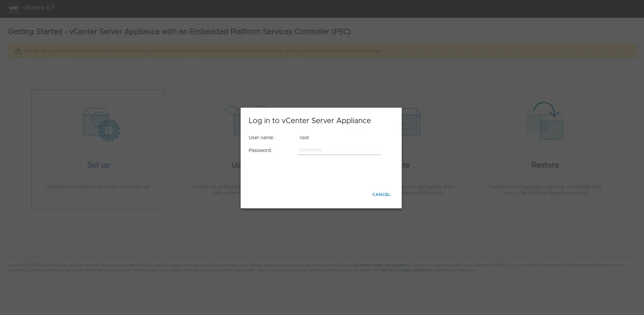The height and width of the screenshot is (315, 644).
Task: Click 'Configure this Appliance as a new vCenter Server' text
Action: [x=98, y=187]
